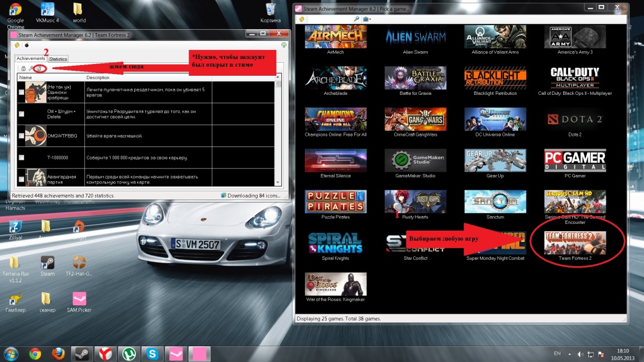Choose the Puzzle Pirates game tile

(336, 201)
